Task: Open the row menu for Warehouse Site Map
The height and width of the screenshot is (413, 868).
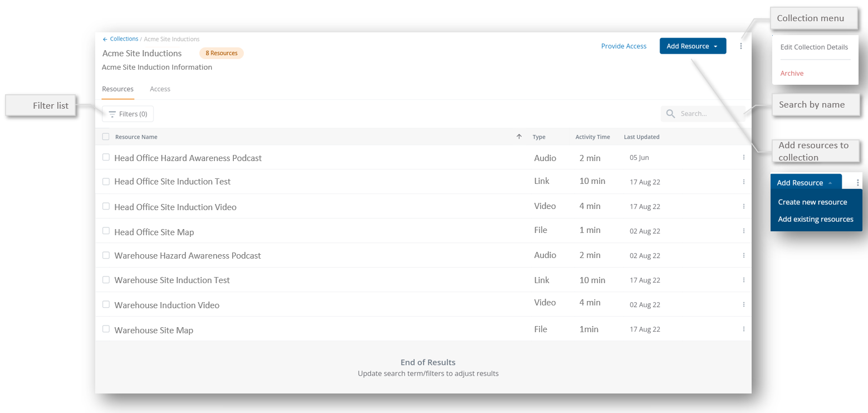Action: tap(743, 329)
